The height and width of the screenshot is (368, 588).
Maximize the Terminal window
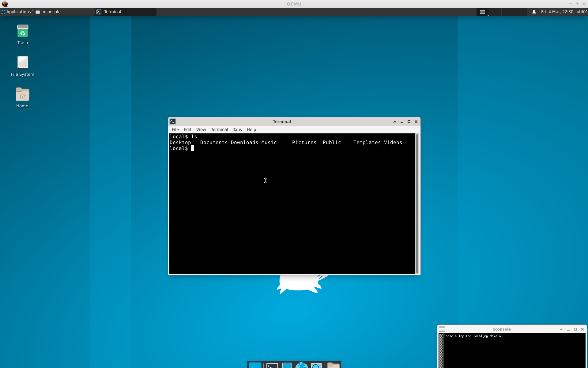[409, 122]
